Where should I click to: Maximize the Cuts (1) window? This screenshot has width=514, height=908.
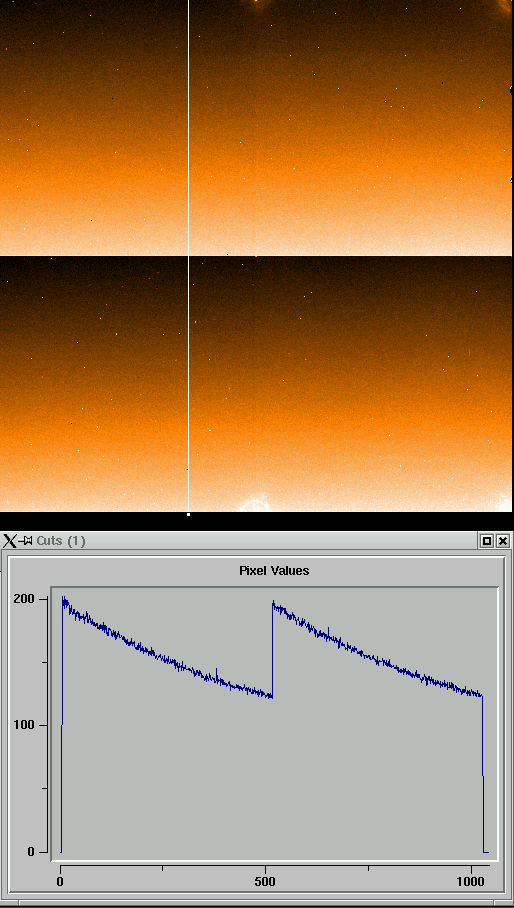(487, 541)
